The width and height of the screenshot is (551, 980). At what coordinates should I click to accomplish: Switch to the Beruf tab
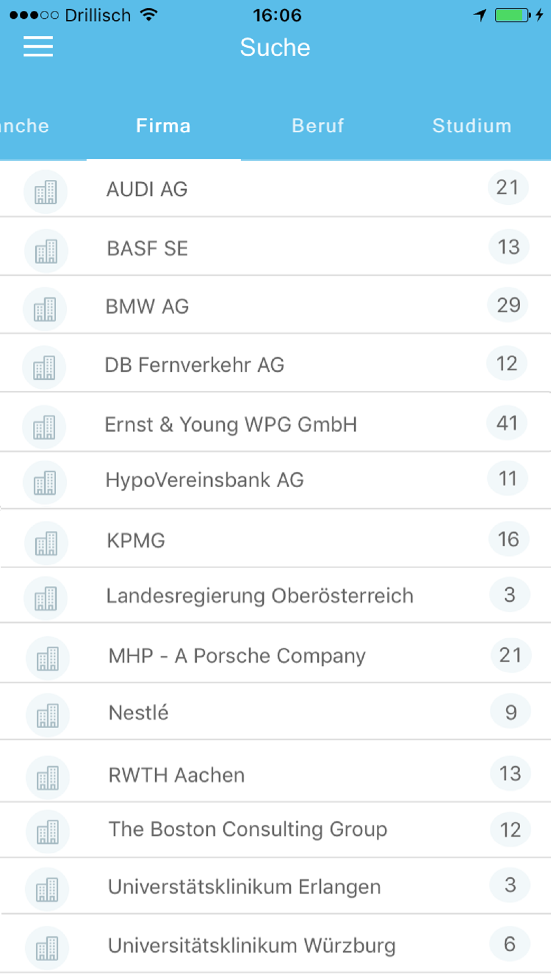point(318,126)
